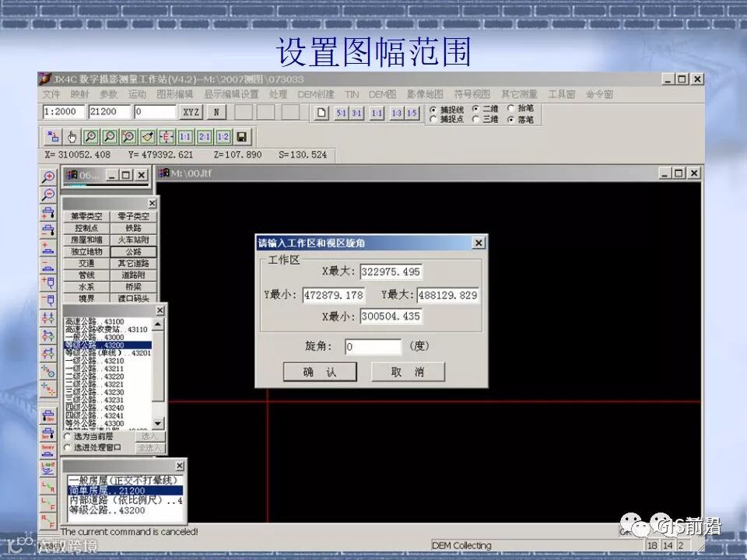The height and width of the screenshot is (560, 747).
Task: Select the hand pan tool
Action: [x=72, y=137]
